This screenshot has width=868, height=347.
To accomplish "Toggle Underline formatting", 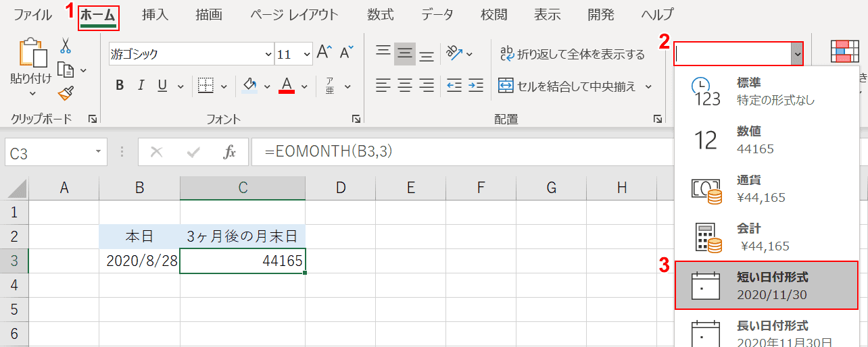I will [162, 86].
